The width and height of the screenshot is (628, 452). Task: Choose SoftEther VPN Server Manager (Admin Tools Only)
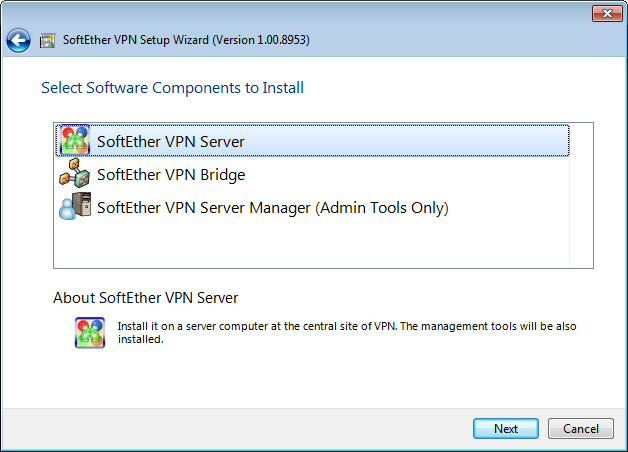point(273,208)
